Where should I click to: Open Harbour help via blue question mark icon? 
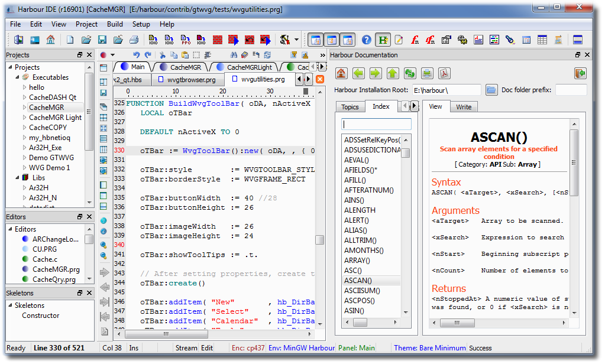pos(367,40)
